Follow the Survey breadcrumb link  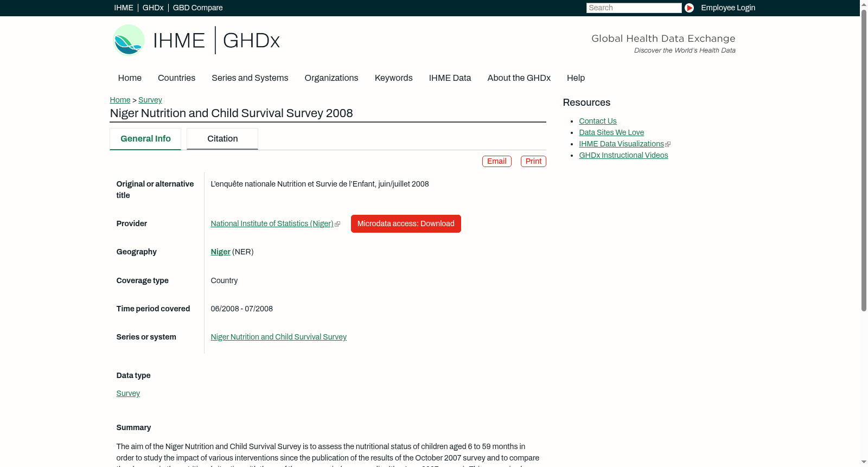(x=150, y=100)
